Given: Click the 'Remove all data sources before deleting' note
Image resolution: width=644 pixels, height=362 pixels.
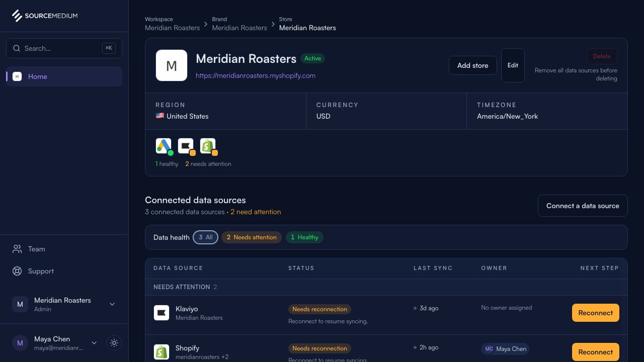Looking at the screenshot, I should pos(576,74).
